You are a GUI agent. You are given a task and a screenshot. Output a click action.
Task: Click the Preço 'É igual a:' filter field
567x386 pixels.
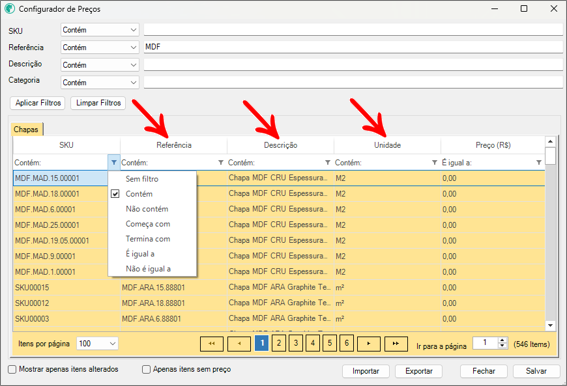[487, 162]
